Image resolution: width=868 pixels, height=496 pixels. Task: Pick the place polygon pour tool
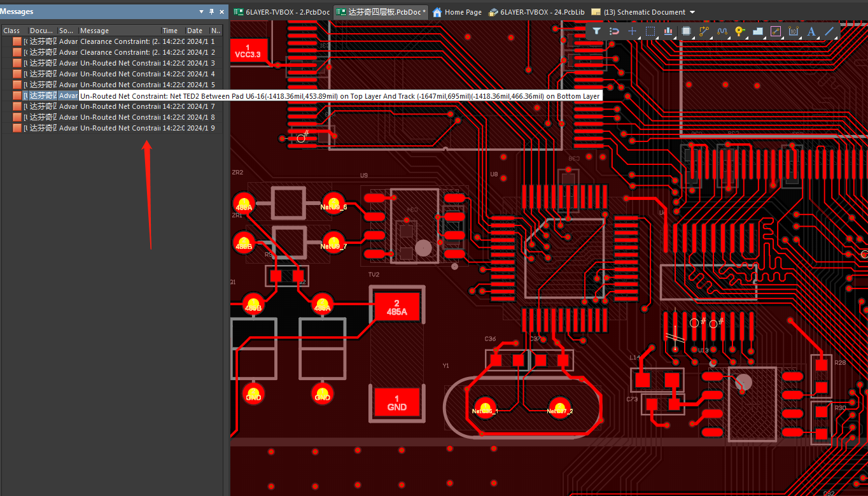(x=757, y=31)
